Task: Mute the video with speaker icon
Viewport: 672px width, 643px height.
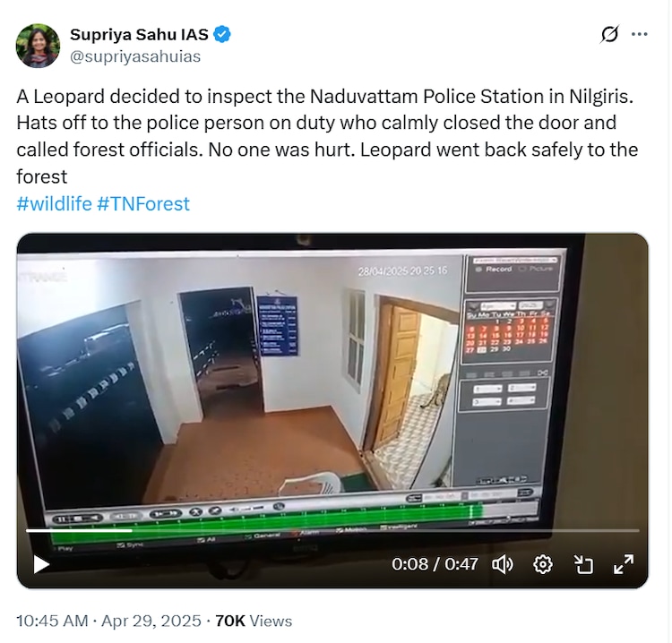Action: (503, 564)
